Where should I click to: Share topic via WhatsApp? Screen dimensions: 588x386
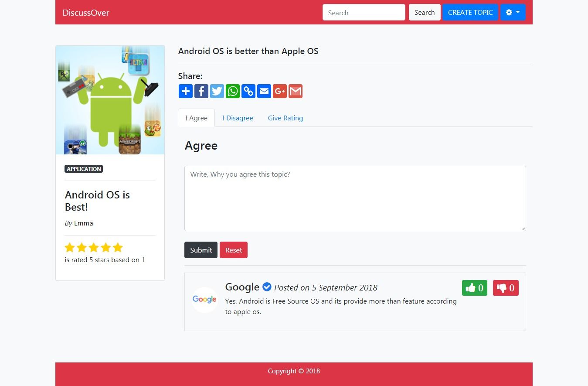tap(233, 91)
